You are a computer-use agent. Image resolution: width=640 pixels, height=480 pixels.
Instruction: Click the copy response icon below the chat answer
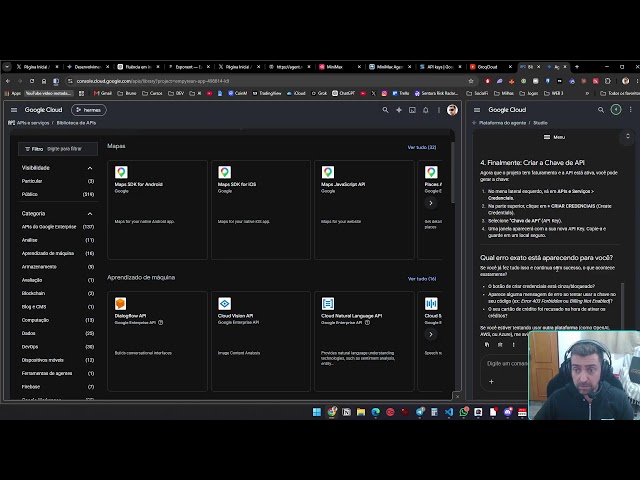pos(487,345)
